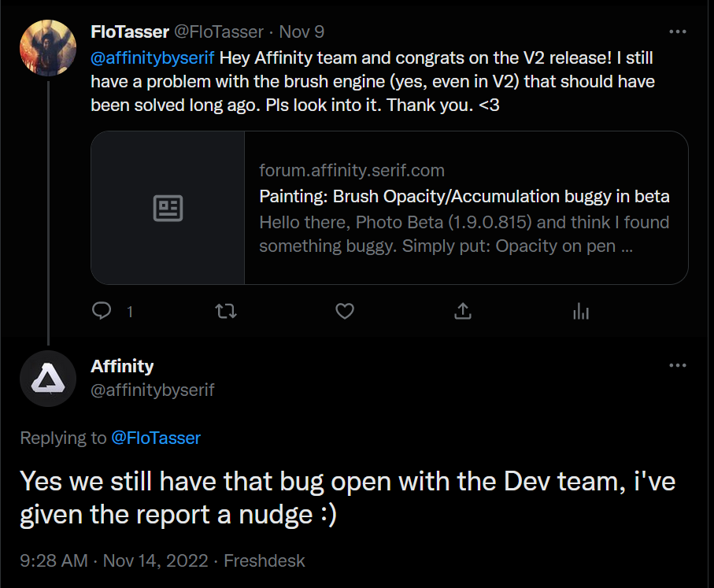Open the more options menu on Affinity's reply

678,365
